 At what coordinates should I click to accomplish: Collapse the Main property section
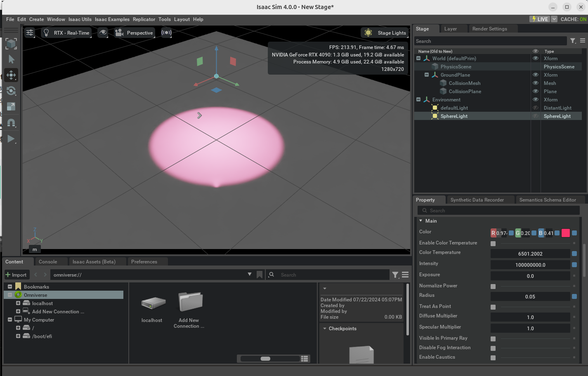tap(421, 221)
